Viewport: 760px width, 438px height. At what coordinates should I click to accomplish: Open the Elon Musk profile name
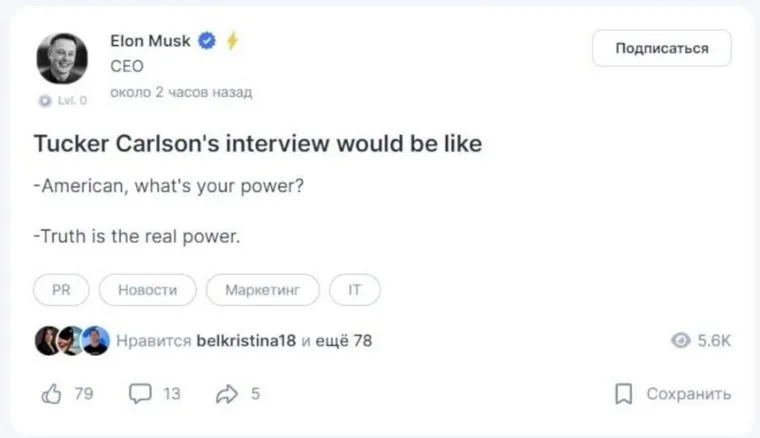153,42
